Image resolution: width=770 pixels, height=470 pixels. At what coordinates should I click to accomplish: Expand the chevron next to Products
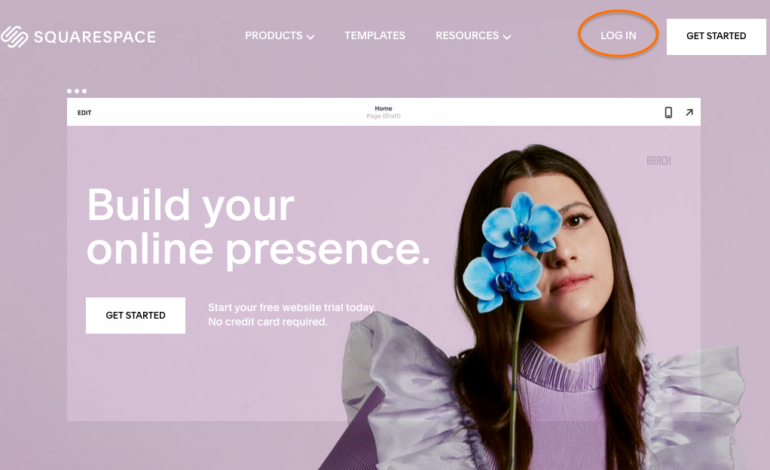click(310, 37)
